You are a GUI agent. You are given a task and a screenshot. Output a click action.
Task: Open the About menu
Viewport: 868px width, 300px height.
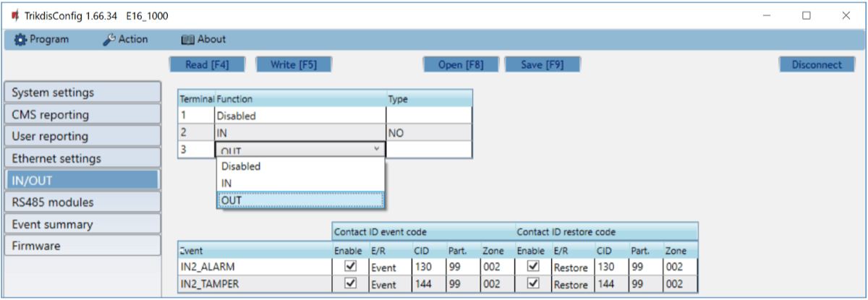203,39
